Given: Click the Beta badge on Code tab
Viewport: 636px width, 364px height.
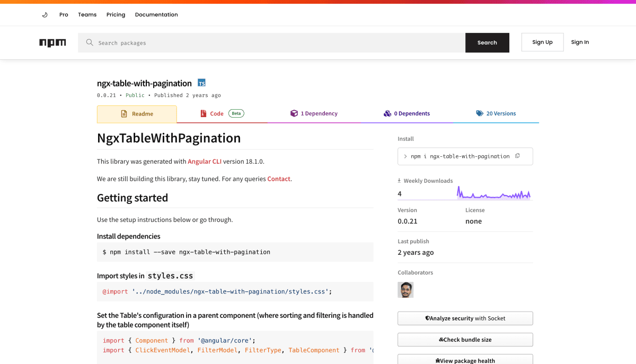Looking at the screenshot, I should tap(236, 113).
